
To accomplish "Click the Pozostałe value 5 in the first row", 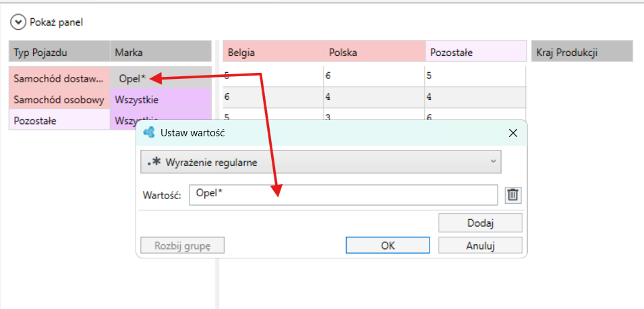I will click(475, 76).
